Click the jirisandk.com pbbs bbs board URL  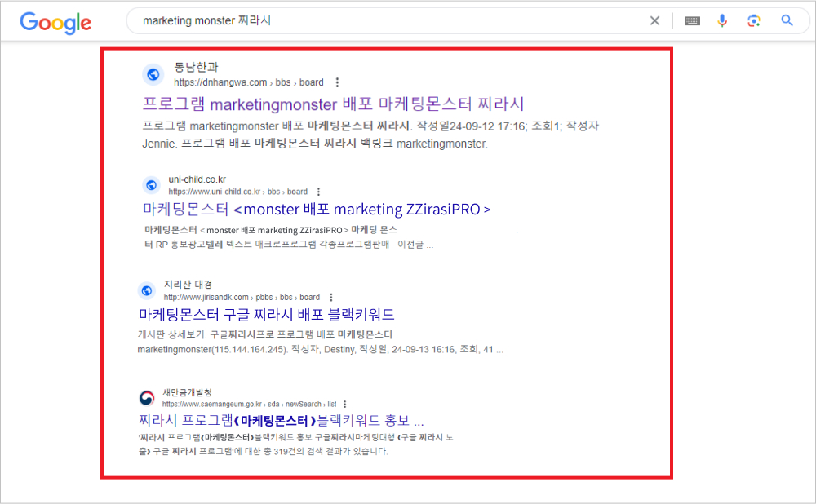click(242, 297)
